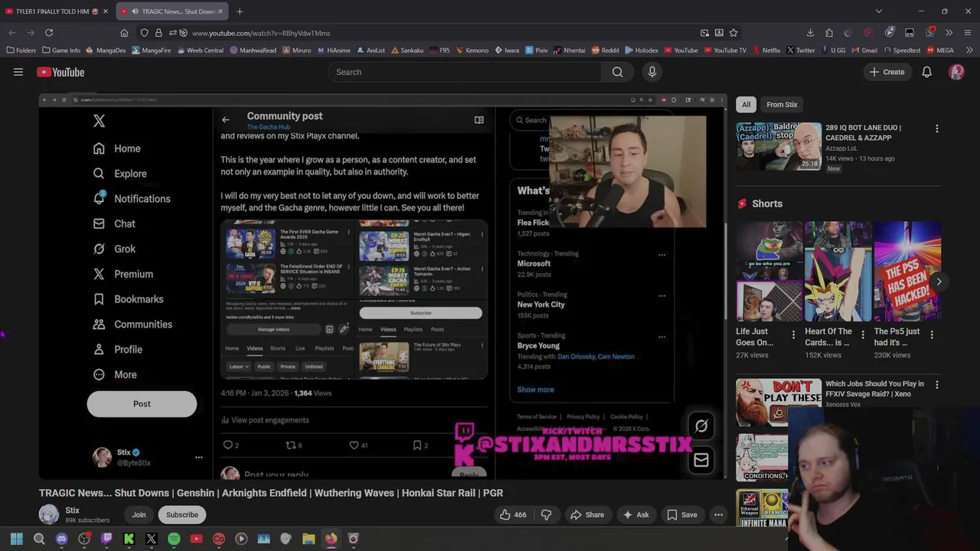The image size is (980, 551).
Task: Open more actions menu below the video
Action: coord(718,515)
